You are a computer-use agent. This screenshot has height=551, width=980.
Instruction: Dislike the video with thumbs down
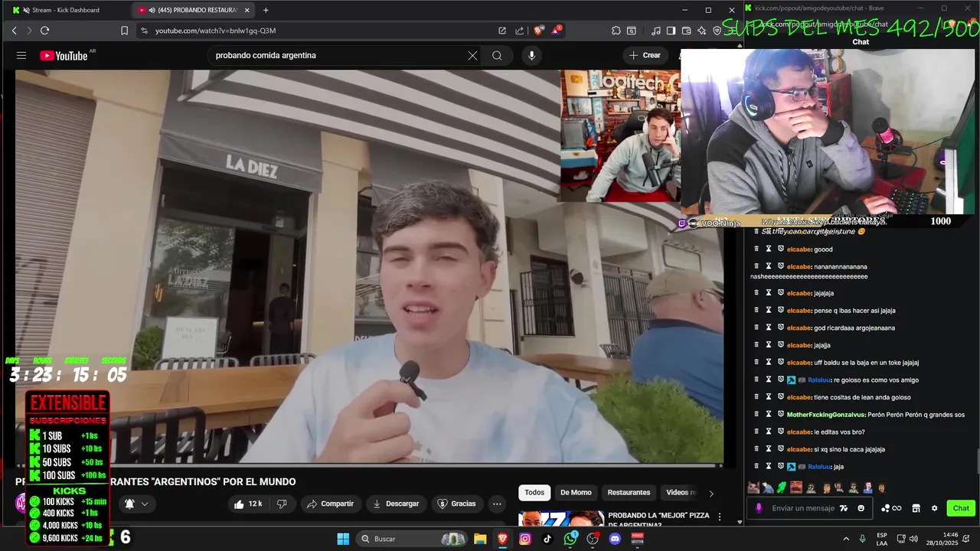(x=282, y=504)
